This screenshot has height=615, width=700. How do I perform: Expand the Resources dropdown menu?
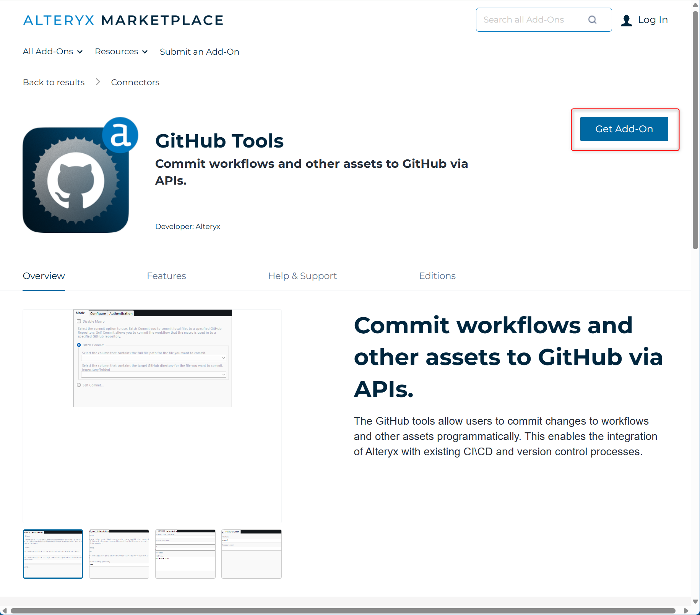coord(121,52)
